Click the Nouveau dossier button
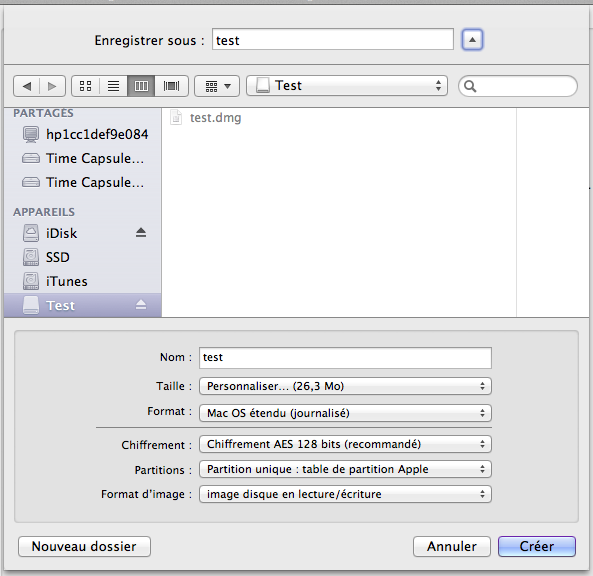Screen dimensions: 593x576 [x=84, y=547]
